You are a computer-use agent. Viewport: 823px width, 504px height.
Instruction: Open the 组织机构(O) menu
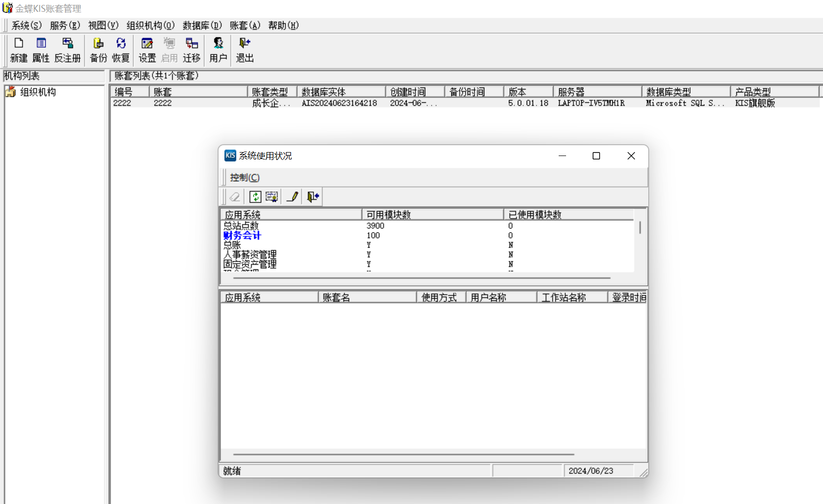pos(151,26)
